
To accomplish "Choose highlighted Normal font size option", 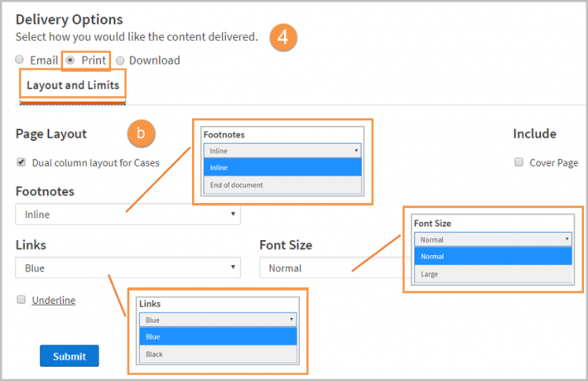I will [493, 257].
